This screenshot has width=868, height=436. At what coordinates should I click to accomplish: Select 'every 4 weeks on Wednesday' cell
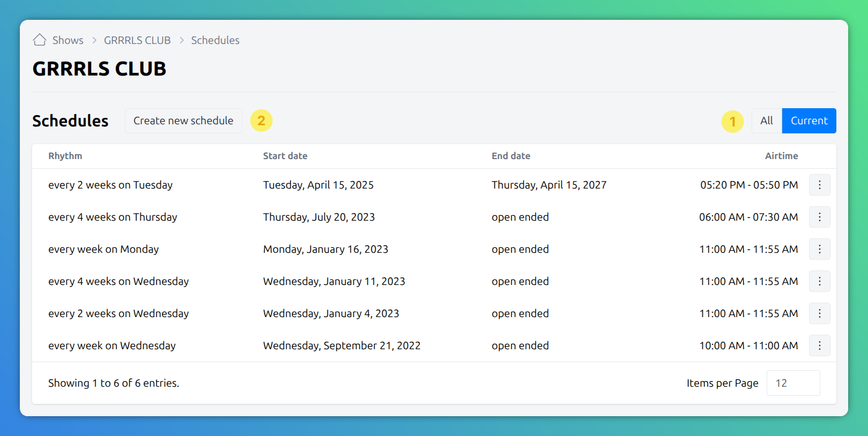[x=118, y=281]
